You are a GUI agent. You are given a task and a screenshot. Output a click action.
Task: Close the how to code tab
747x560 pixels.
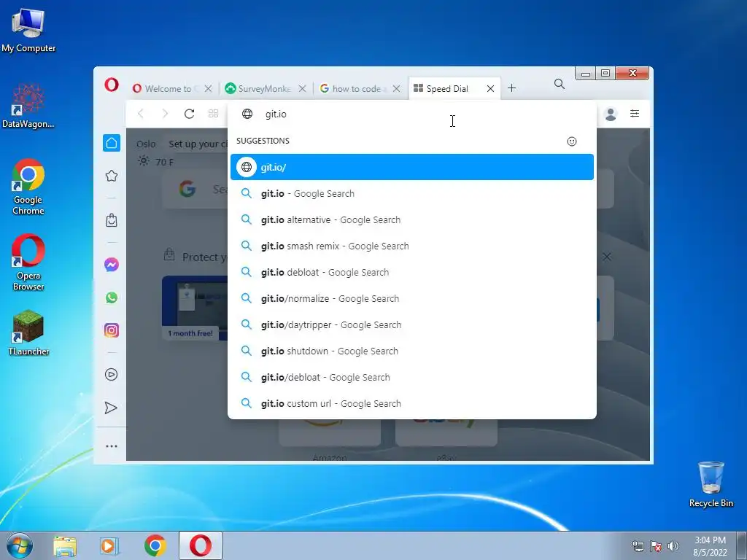[396, 88]
